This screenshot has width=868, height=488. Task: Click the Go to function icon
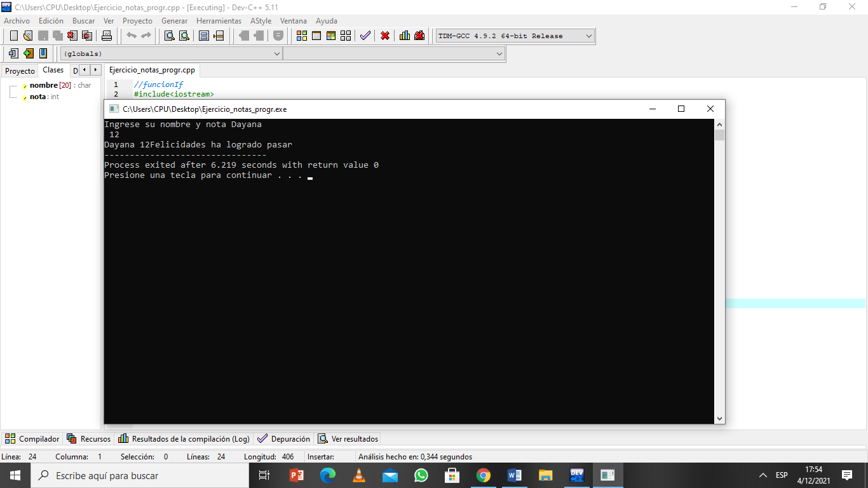[204, 36]
